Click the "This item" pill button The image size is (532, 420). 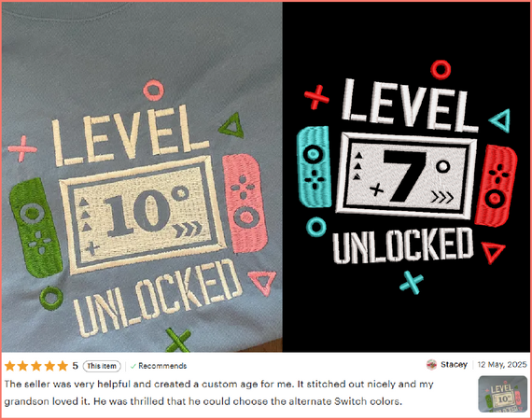(102, 366)
